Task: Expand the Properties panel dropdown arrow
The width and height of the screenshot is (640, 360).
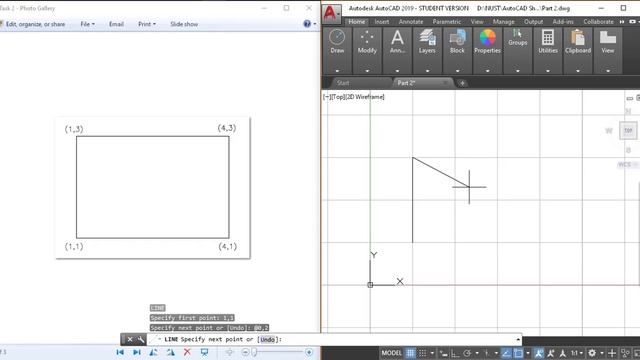Action: pyautogui.click(x=487, y=71)
